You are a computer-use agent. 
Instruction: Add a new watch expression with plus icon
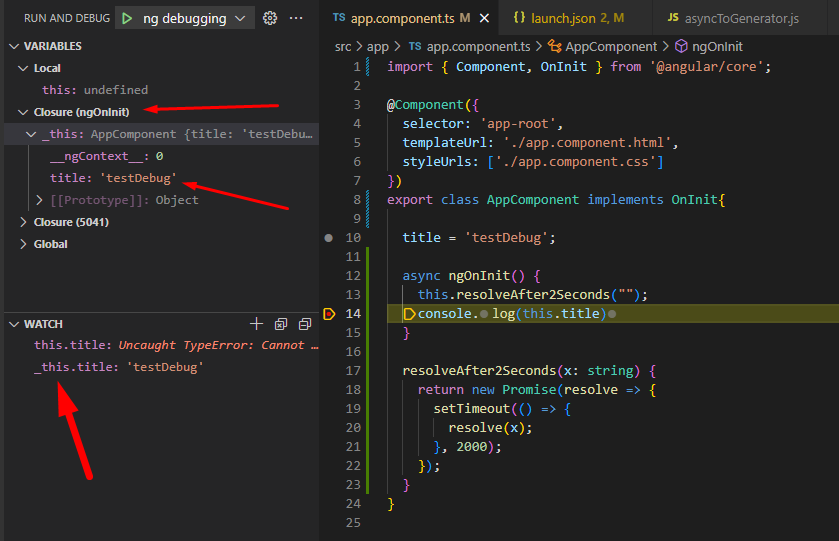[x=256, y=324]
